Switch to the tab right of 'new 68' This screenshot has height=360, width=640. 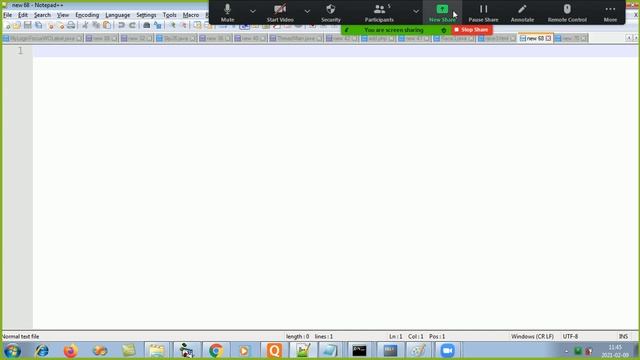point(571,38)
